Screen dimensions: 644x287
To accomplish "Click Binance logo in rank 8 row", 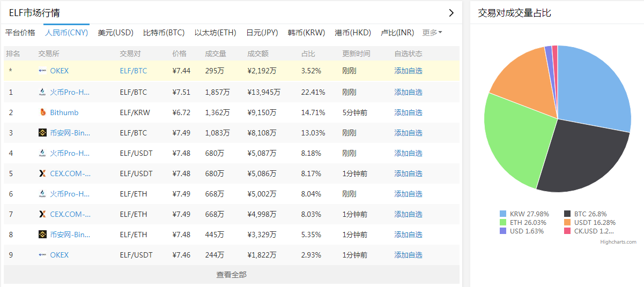I will click(42, 235).
